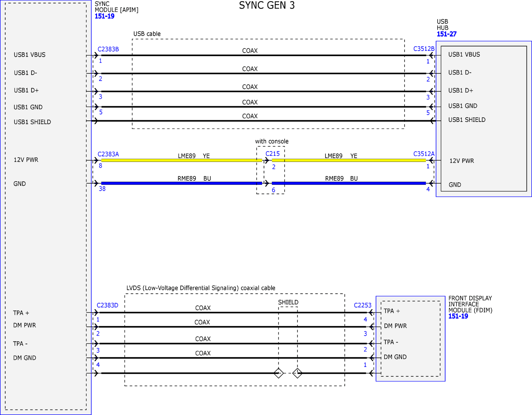Click the SHIELD label inside the LVDS cable
Screen dimensions: 532x415
288,302
